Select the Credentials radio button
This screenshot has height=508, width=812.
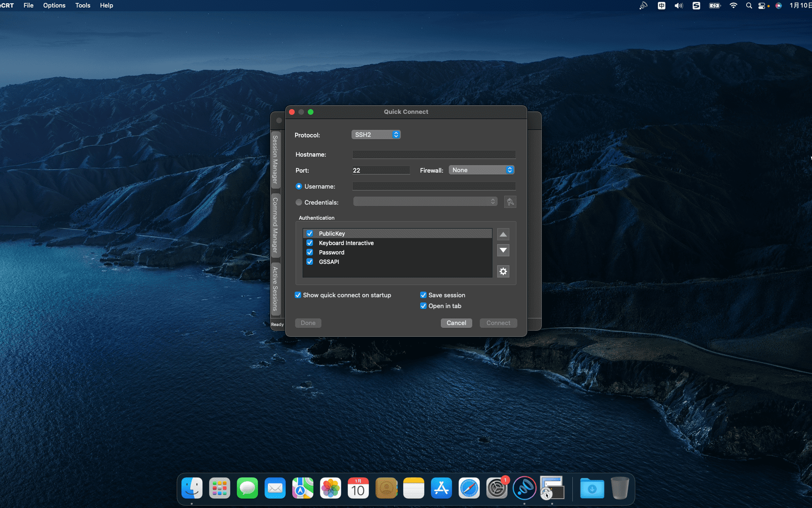click(299, 202)
